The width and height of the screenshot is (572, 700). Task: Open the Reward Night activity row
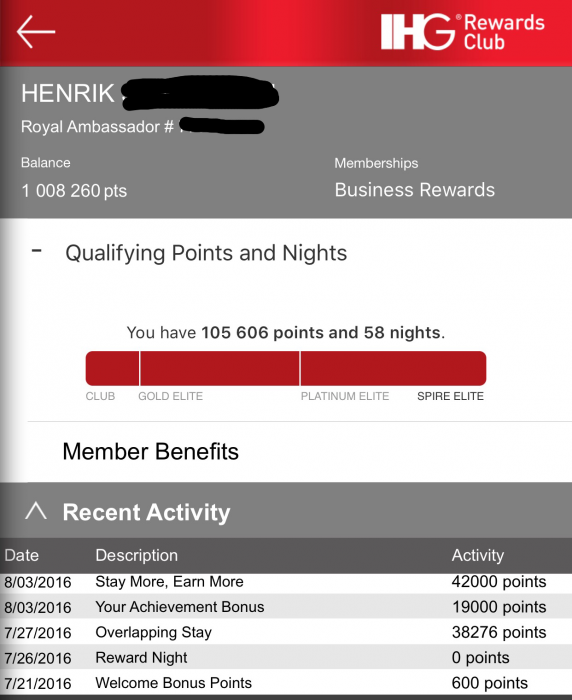tap(286, 657)
